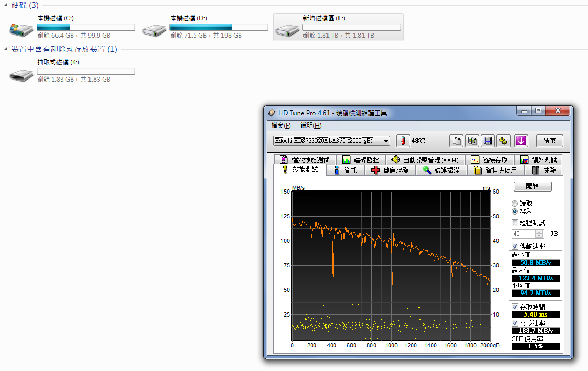Click the 50.8 MB/s minimum value
This screenshot has height=371, width=588.
[x=536, y=263]
